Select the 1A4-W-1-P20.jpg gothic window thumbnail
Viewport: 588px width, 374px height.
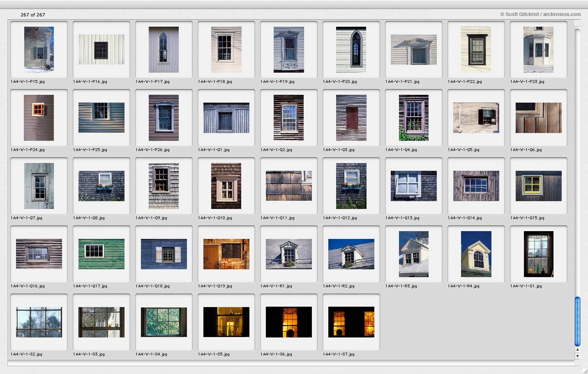click(x=351, y=49)
